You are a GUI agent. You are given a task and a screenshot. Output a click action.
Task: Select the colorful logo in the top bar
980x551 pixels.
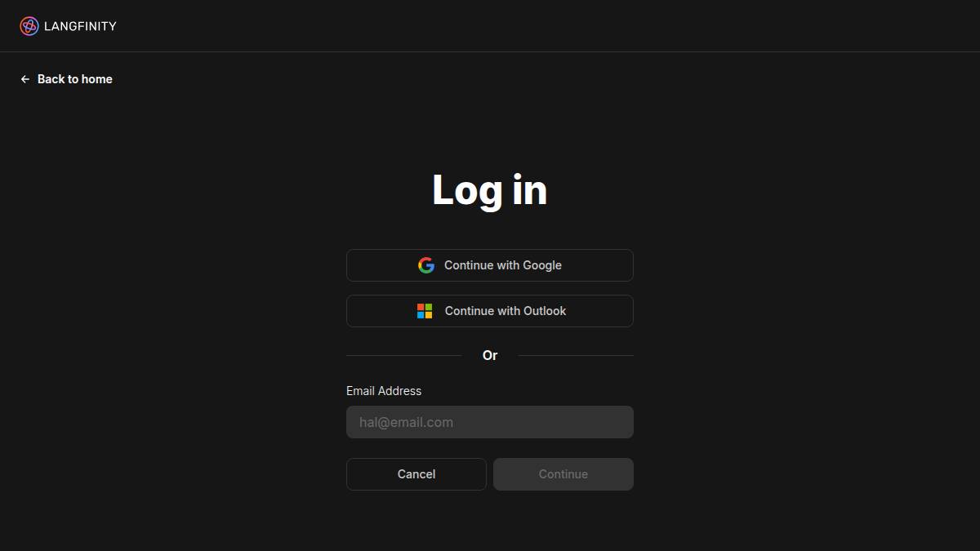tap(29, 25)
